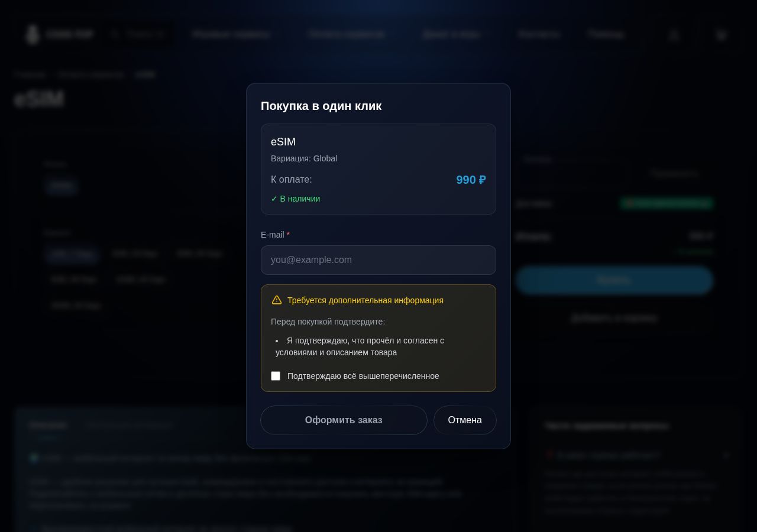This screenshot has height=532, width=757.
Task: Click the "Я подтверждаю, что прочёл…" condition text
Action: [x=361, y=346]
